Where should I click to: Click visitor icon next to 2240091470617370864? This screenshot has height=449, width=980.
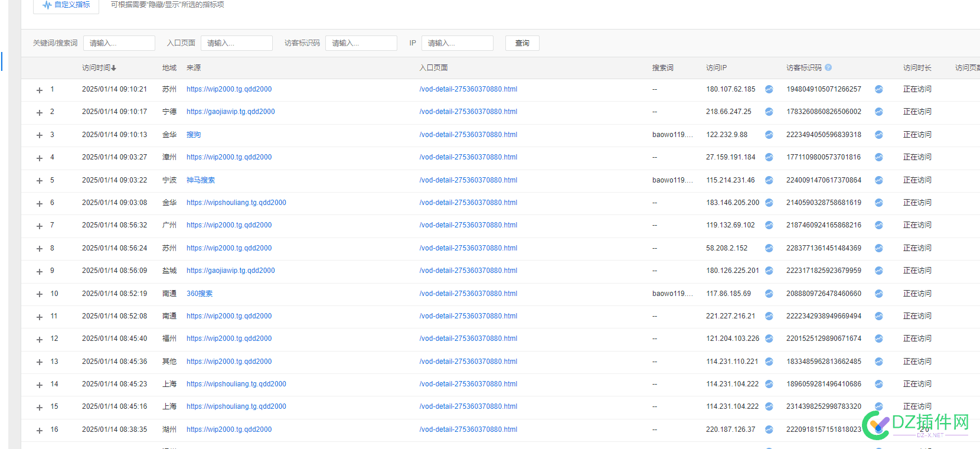click(x=879, y=180)
